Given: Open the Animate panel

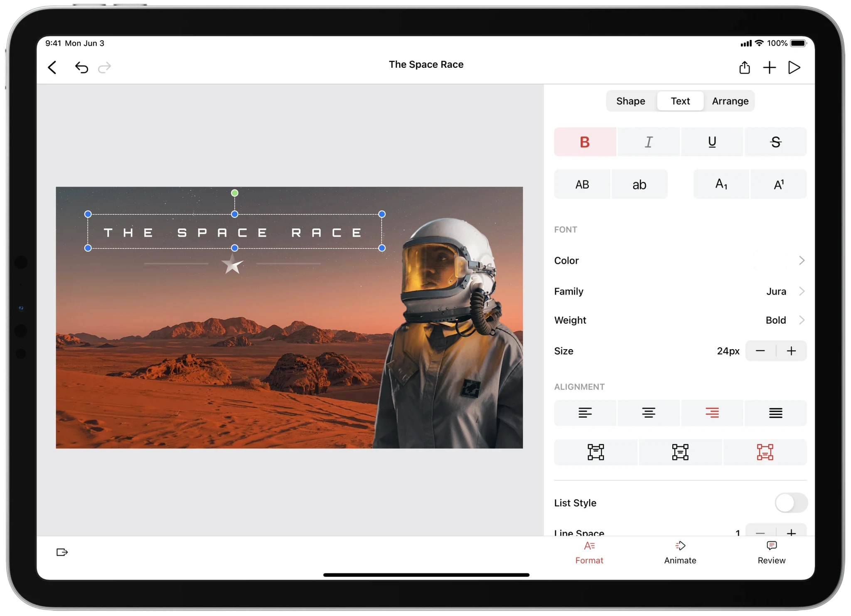Looking at the screenshot, I should coord(680,552).
